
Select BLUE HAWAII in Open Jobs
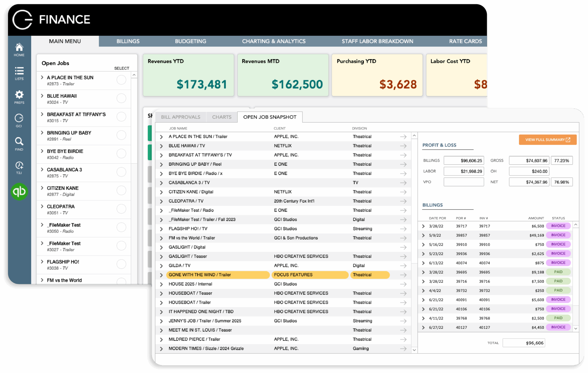(x=121, y=98)
